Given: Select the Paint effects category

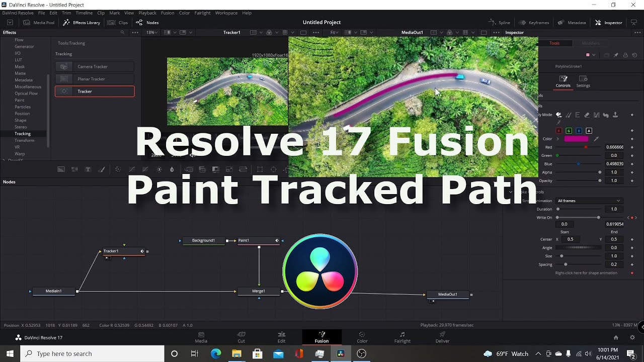Looking at the screenshot, I should (20, 100).
